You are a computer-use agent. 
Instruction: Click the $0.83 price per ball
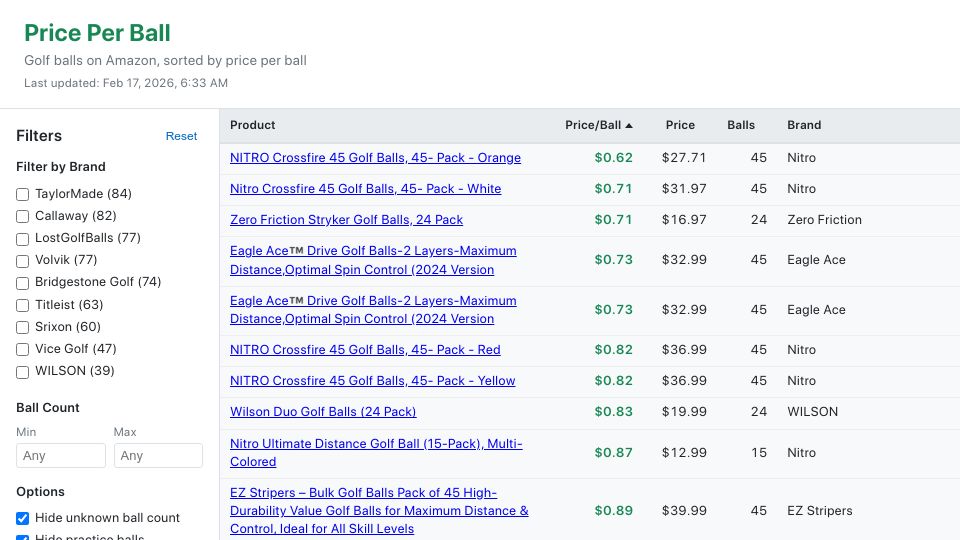(613, 411)
